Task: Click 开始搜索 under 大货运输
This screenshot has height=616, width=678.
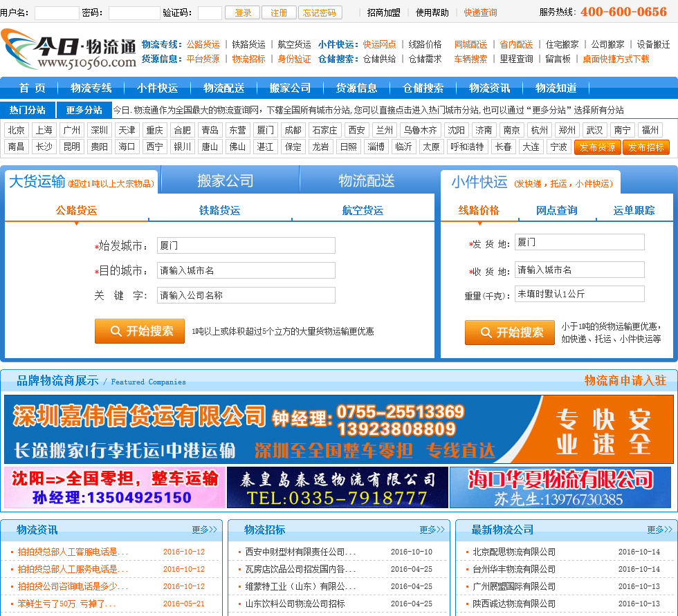Action: (x=140, y=331)
